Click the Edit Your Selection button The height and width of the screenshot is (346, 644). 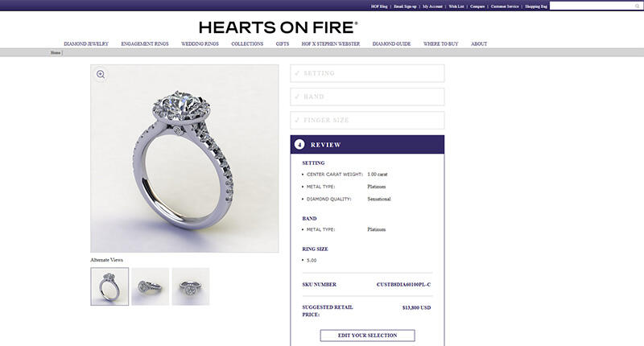tap(368, 336)
